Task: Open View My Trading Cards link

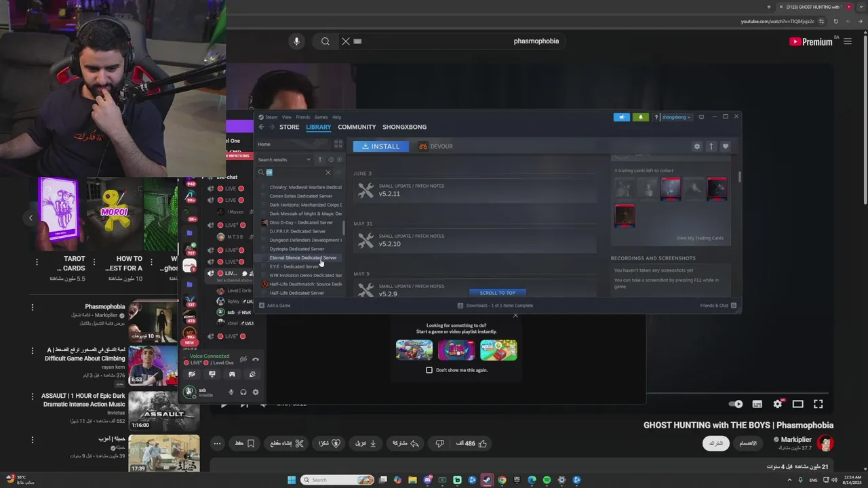Action: tap(700, 238)
